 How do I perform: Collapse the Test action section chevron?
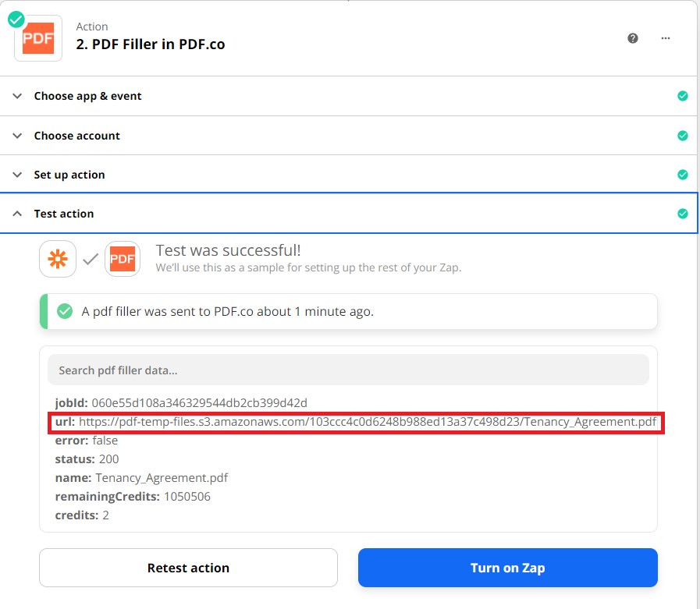click(17, 214)
